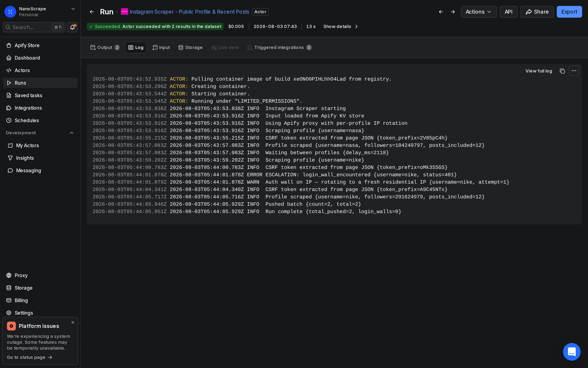This screenshot has width=588, height=368.
Task: Expand Show details
Action: click(x=341, y=26)
